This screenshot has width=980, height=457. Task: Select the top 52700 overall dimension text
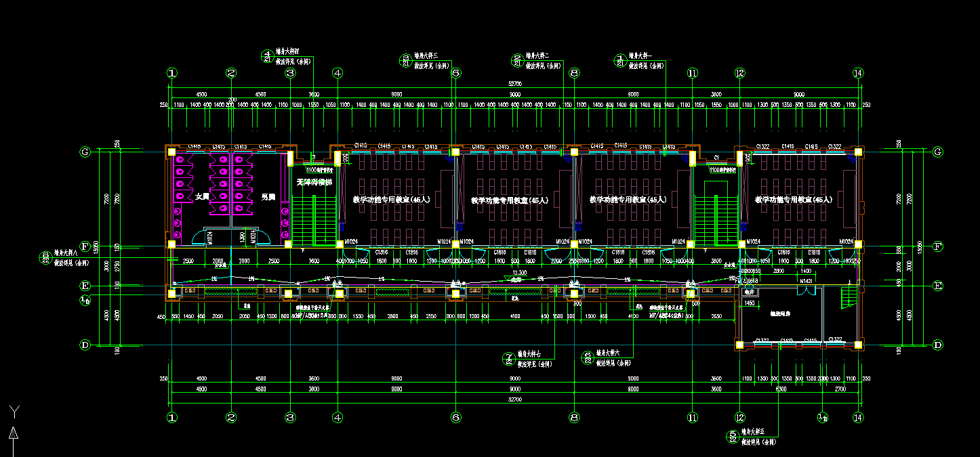[516, 83]
